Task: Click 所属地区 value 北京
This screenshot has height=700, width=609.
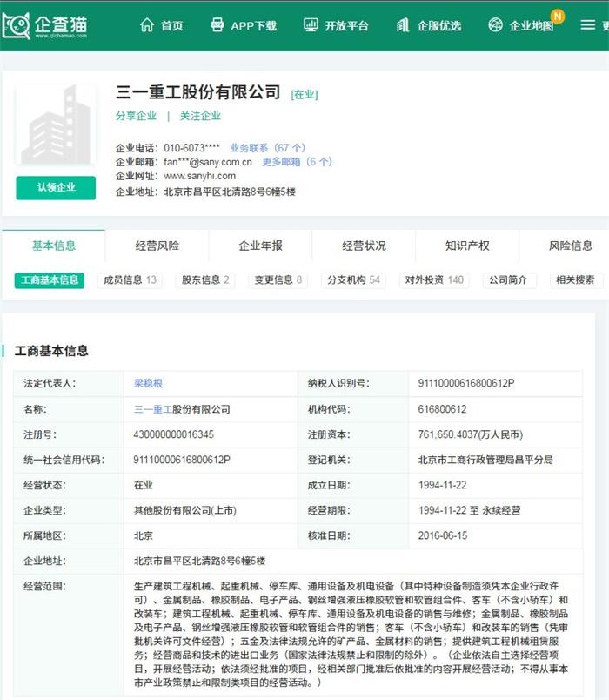Action: (144, 535)
